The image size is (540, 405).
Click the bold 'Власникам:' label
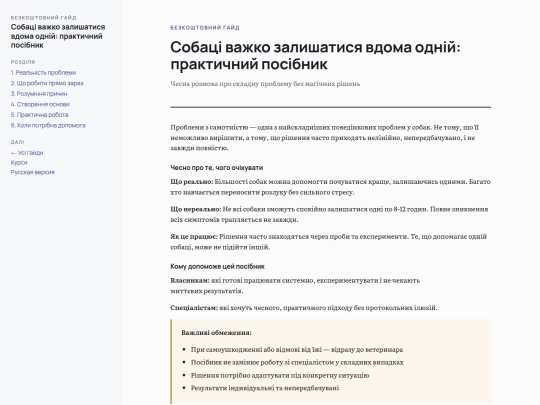tap(190, 280)
